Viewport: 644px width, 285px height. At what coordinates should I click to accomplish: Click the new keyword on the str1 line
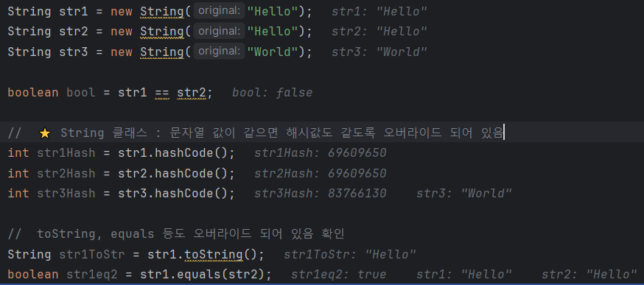(122, 12)
